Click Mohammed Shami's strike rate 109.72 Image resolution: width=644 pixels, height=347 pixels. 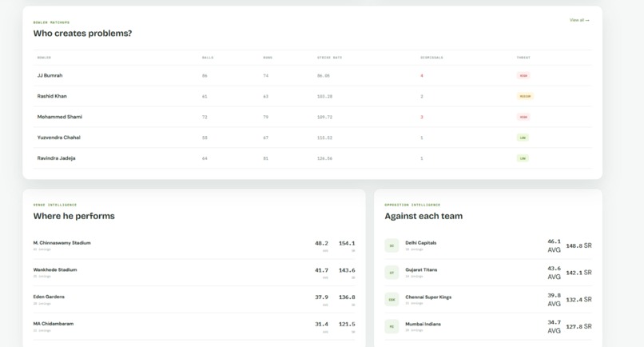click(324, 118)
